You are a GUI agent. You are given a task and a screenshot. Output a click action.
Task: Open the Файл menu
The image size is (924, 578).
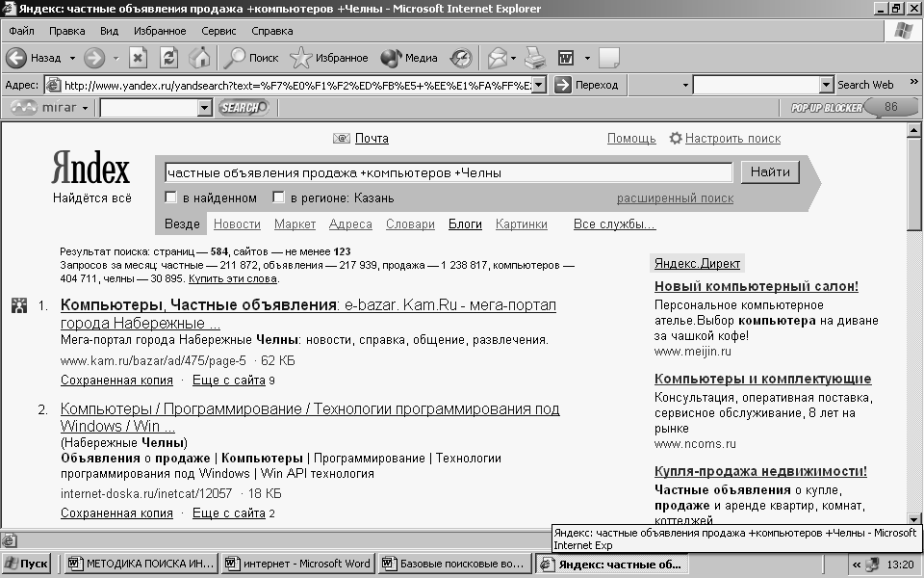(21, 31)
